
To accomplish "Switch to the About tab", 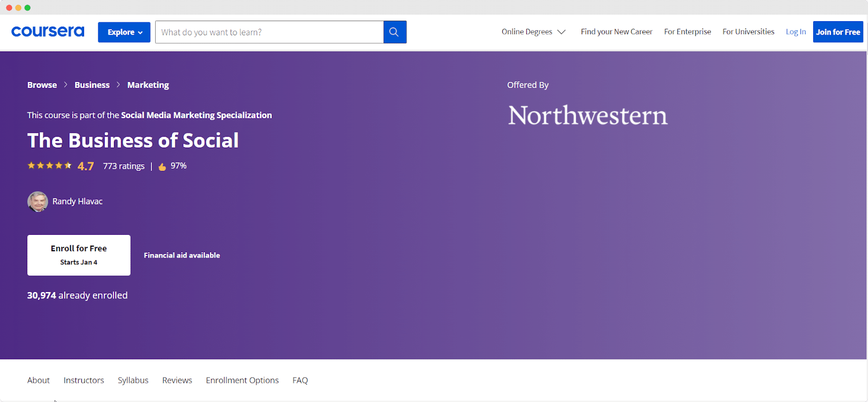I will pos(39,380).
